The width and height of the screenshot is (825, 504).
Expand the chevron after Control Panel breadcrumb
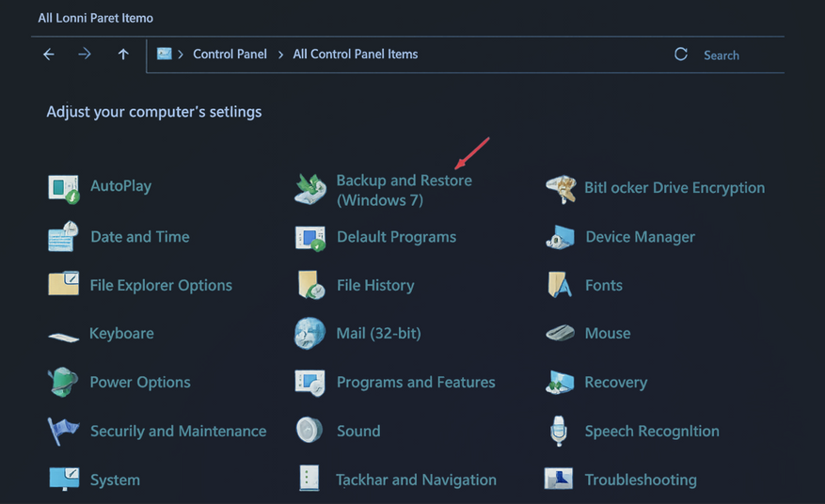coord(280,55)
